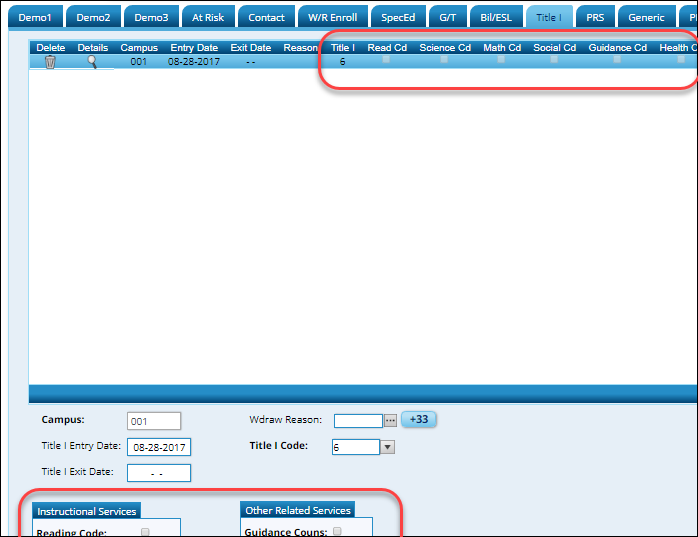The height and width of the screenshot is (537, 698).
Task: Go to the SpecEd tab
Action: click(x=397, y=17)
